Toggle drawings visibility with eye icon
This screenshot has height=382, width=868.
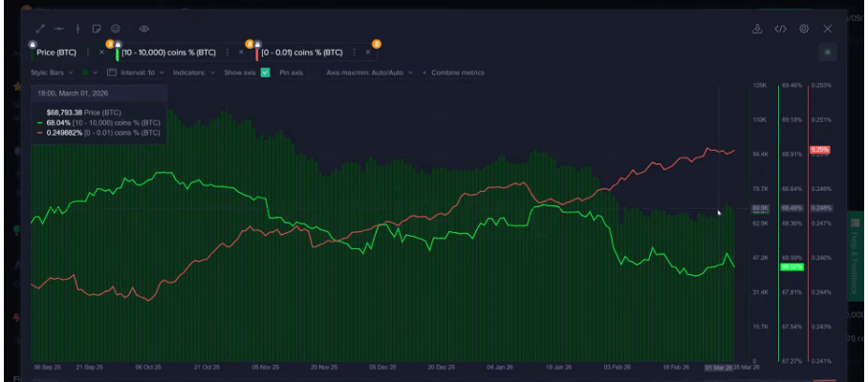pyautogui.click(x=144, y=30)
